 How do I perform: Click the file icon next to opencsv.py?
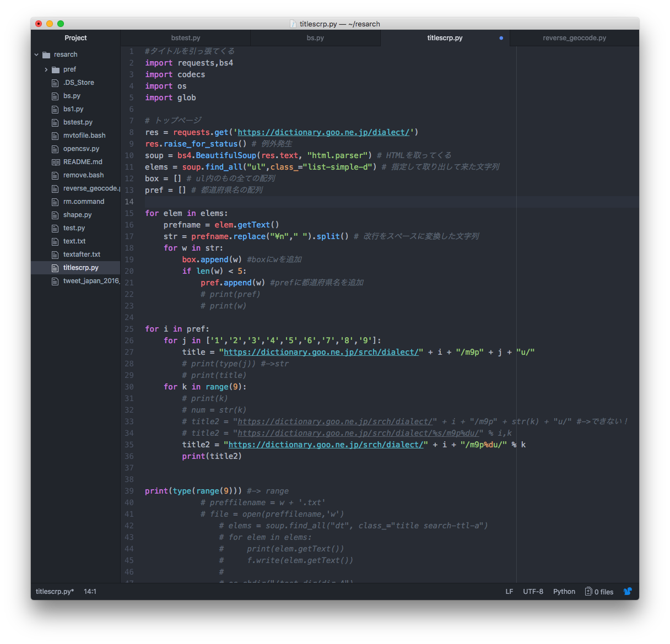tap(55, 149)
